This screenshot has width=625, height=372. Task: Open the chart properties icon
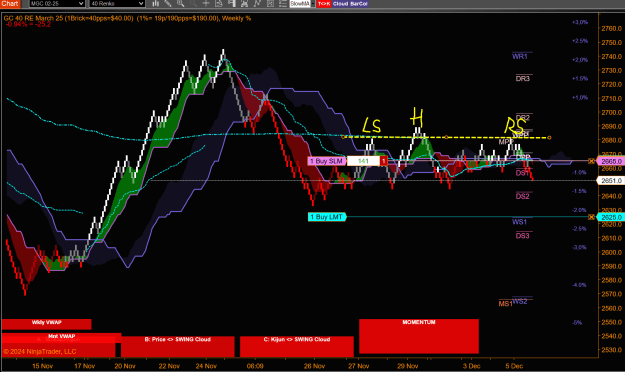[x=270, y=4]
